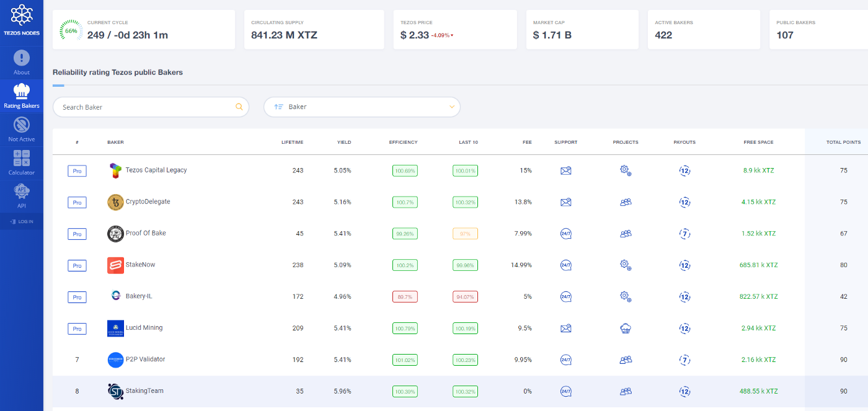Open Tezos Capital Legacy baker link

156,170
